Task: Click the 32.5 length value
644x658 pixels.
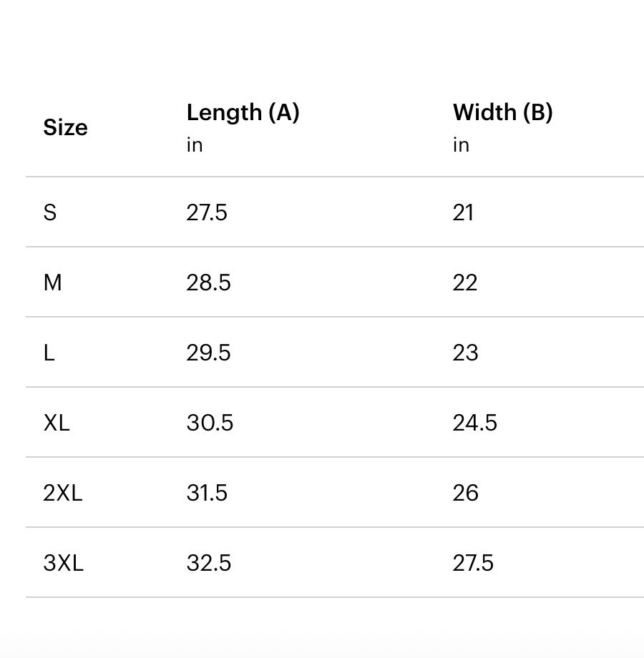Action: (208, 563)
